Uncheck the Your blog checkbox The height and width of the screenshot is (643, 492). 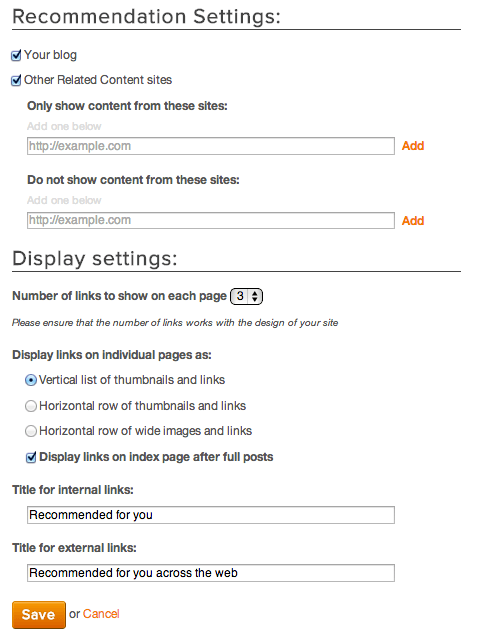(x=16, y=55)
